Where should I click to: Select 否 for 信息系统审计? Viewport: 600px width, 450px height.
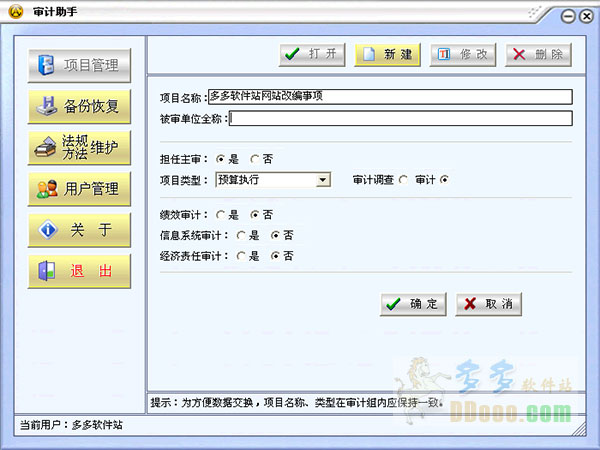[x=275, y=235]
